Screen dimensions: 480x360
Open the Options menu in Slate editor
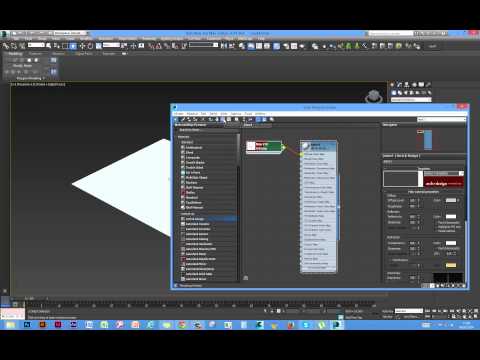(x=236, y=114)
